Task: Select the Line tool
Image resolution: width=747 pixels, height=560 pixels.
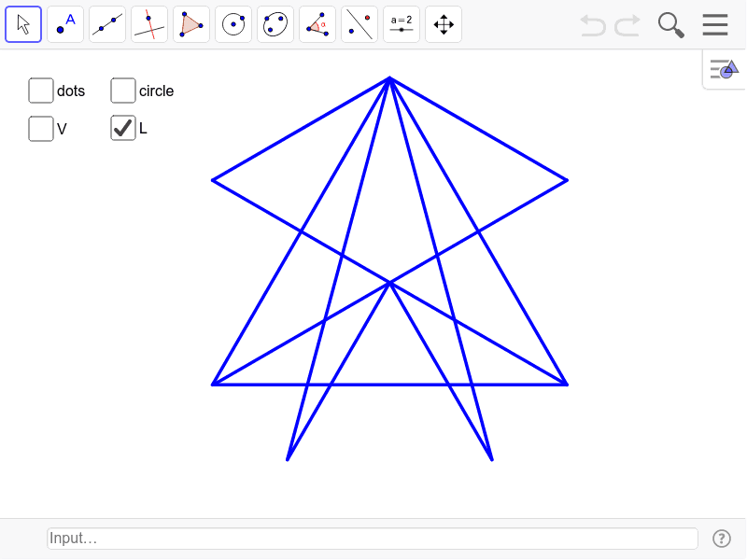Action: [106, 23]
